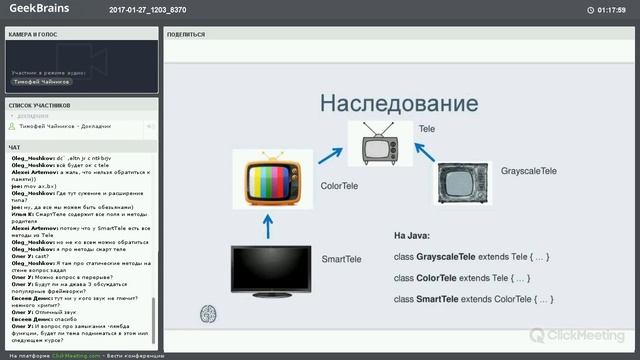
Task: Click the gray antenna Tele image at the top
Action: pyautogui.click(x=380, y=143)
